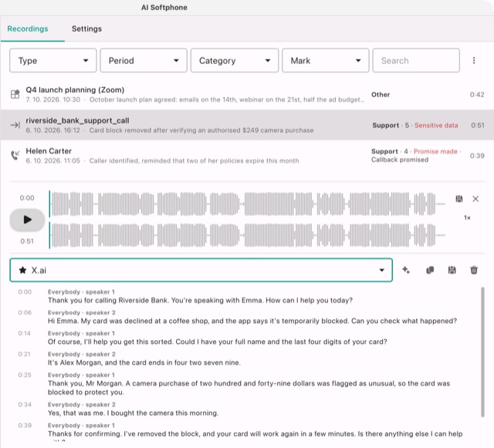
Task: Click the Sensitive data mark label
Action: (x=436, y=126)
